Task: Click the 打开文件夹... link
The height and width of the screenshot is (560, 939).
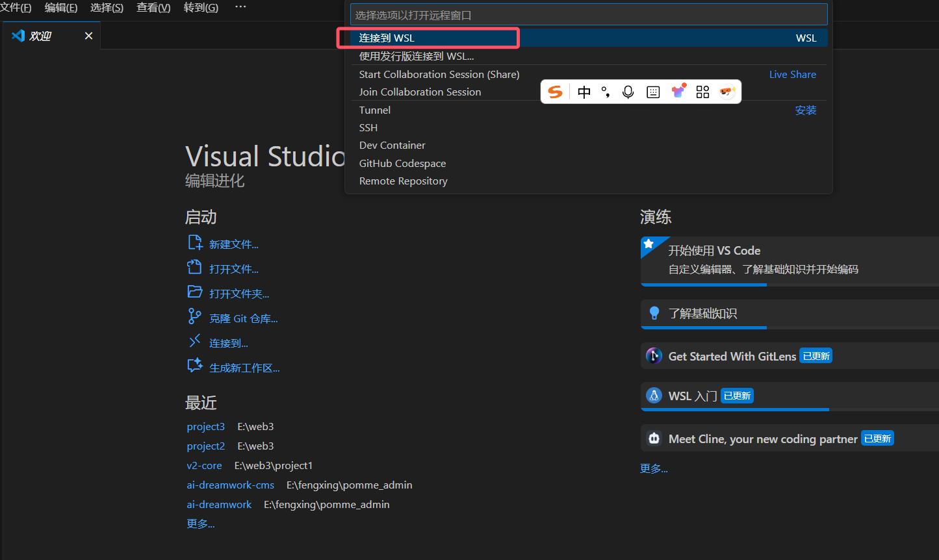Action: tap(239, 294)
